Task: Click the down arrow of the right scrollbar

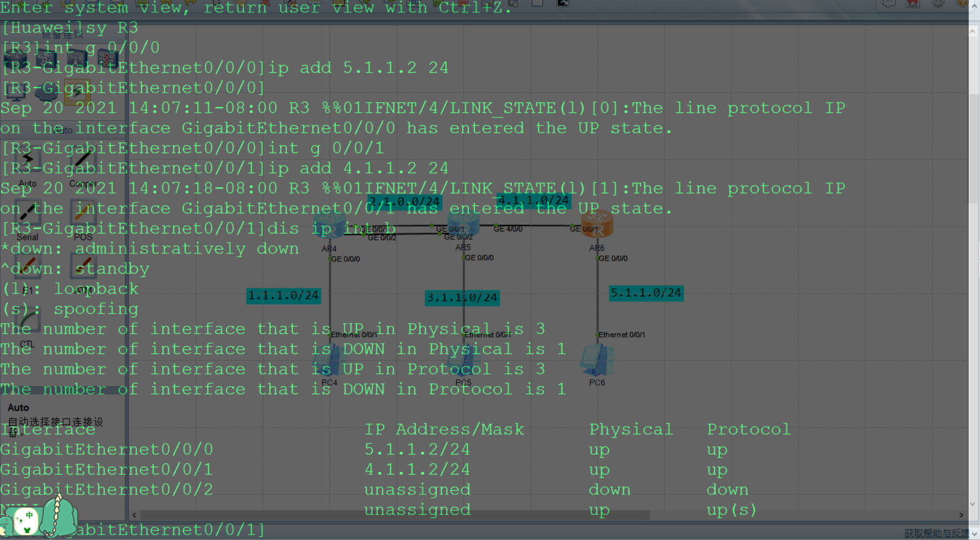Action: pyautogui.click(x=973, y=504)
